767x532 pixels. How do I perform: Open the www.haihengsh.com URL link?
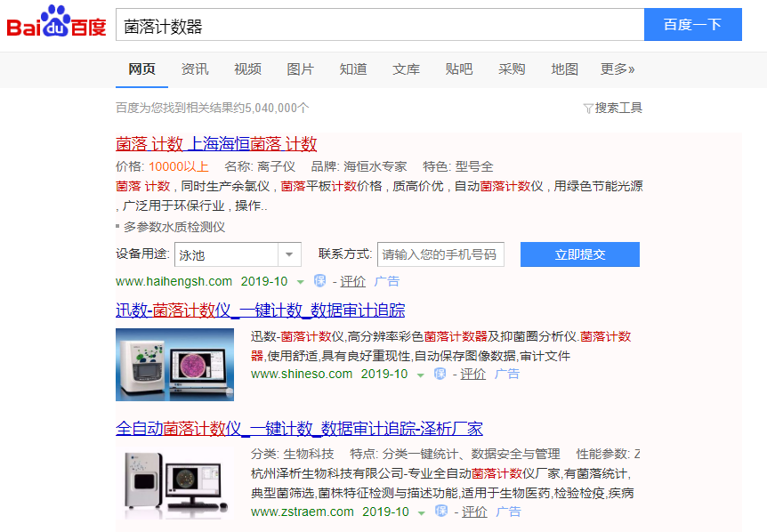tap(174, 282)
